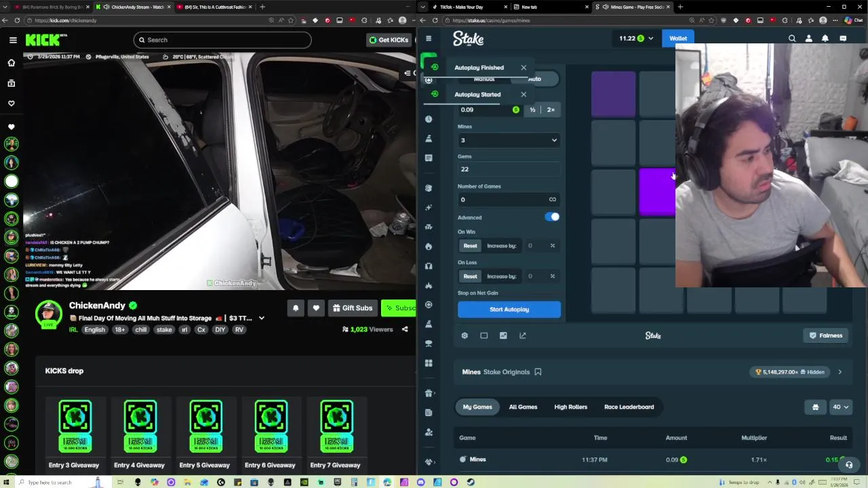Click bet list filter icon beside 40

pyautogui.click(x=816, y=407)
